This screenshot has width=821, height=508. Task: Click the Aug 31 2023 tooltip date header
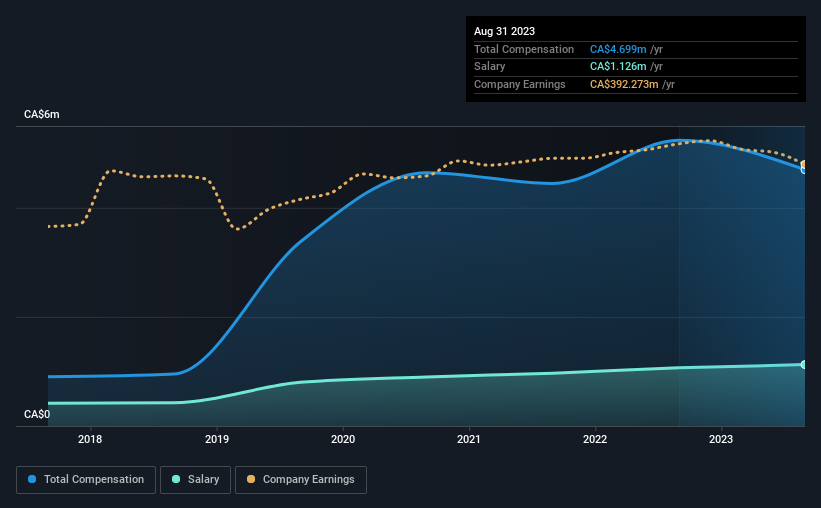[504, 31]
